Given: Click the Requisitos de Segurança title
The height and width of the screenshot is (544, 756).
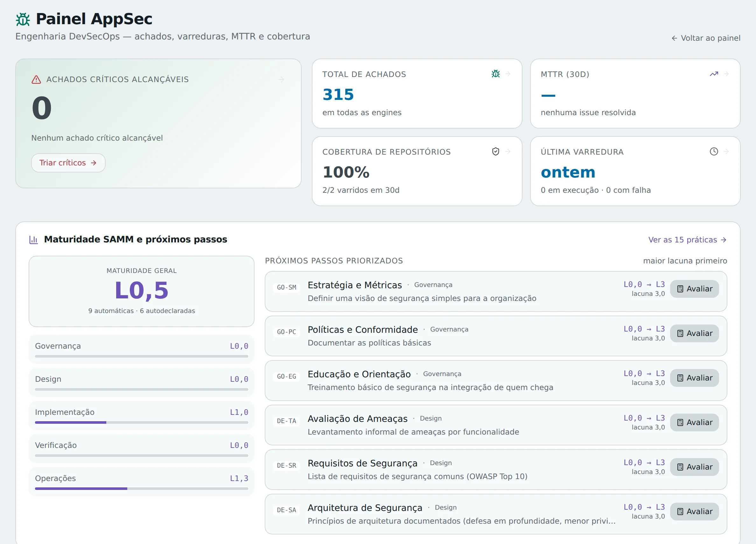Looking at the screenshot, I should click(x=362, y=463).
